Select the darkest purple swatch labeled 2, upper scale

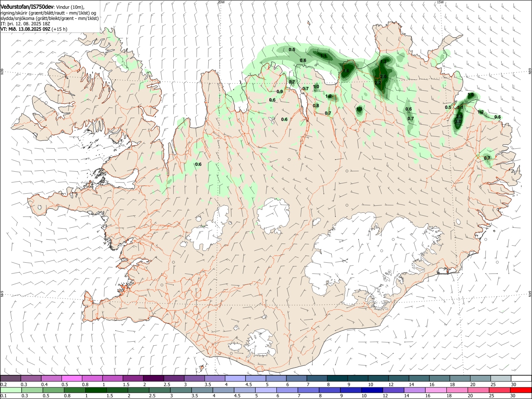point(153,378)
